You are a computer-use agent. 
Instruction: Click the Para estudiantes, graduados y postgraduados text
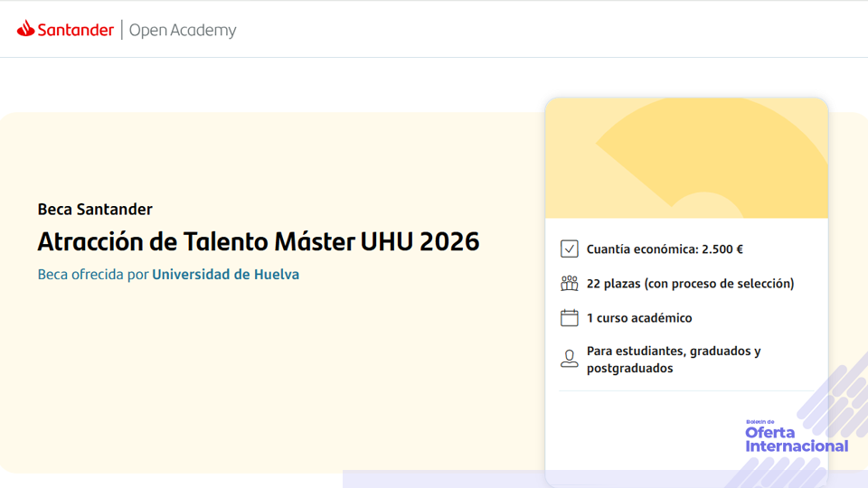pyautogui.click(x=673, y=360)
